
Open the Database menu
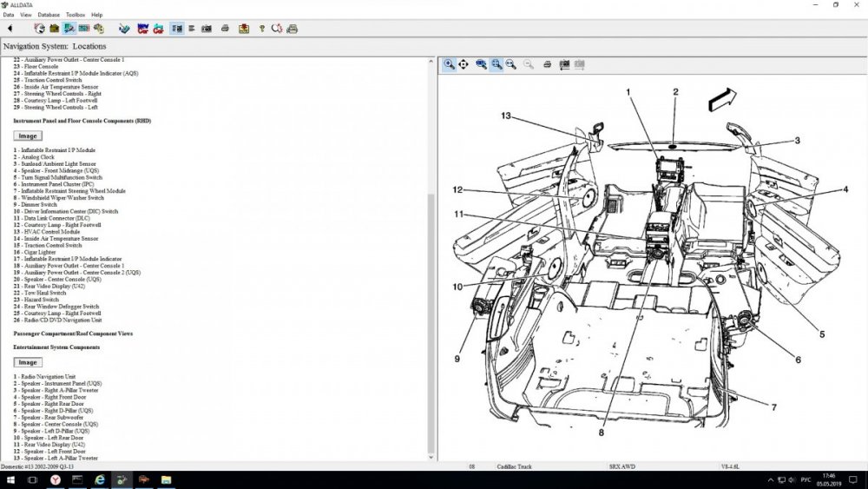(49, 15)
